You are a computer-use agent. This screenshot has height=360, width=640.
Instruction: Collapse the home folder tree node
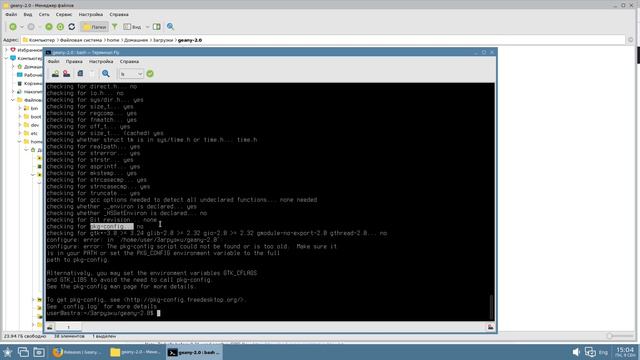coord(20,142)
